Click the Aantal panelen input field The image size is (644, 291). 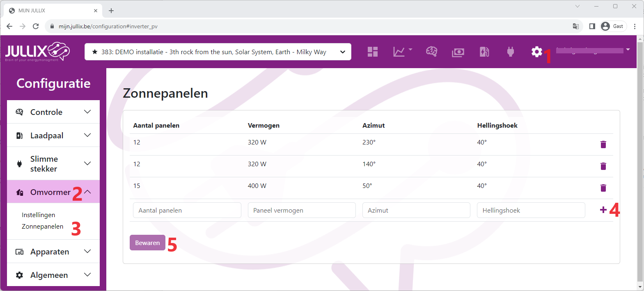tap(187, 210)
